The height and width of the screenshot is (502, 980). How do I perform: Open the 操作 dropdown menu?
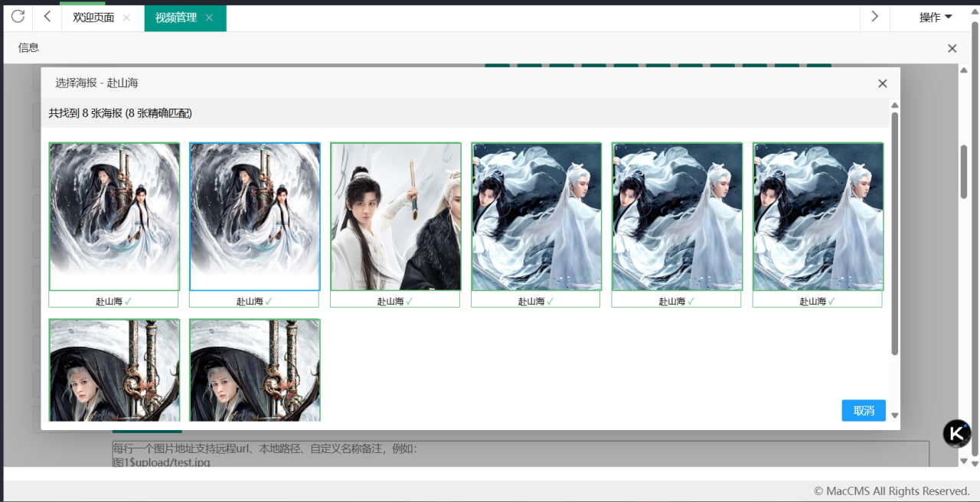pos(935,18)
